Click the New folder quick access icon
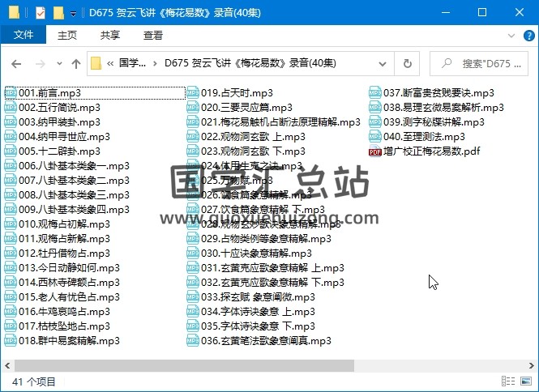 coord(58,13)
